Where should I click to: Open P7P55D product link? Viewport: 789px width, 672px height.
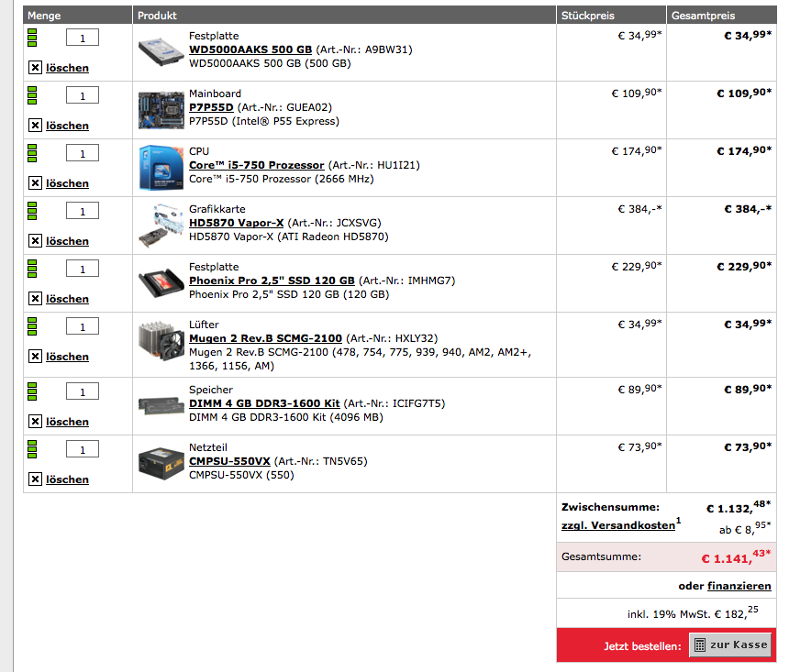coord(211,107)
